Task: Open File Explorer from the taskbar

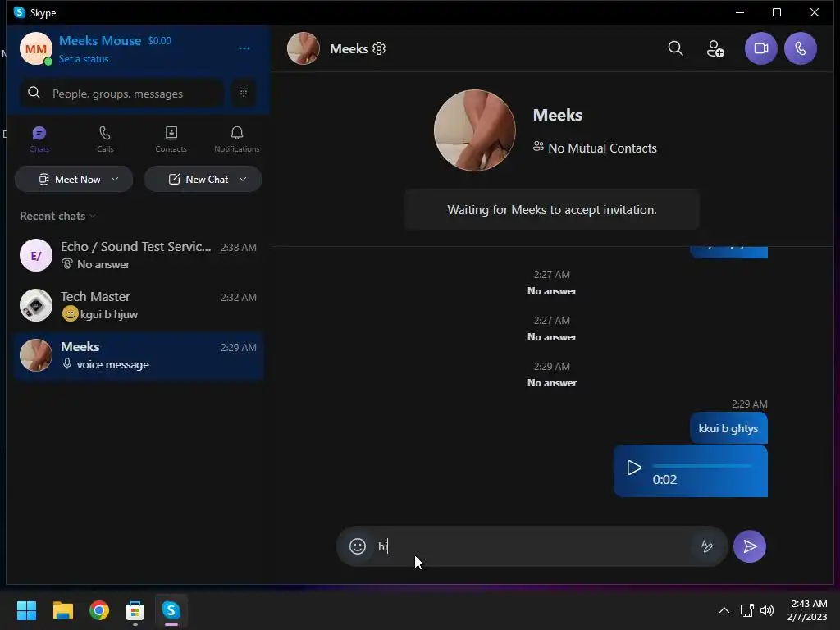Action: [x=62, y=610]
